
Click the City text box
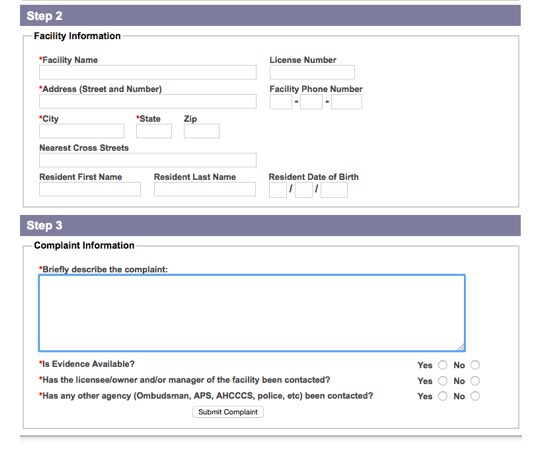82,131
